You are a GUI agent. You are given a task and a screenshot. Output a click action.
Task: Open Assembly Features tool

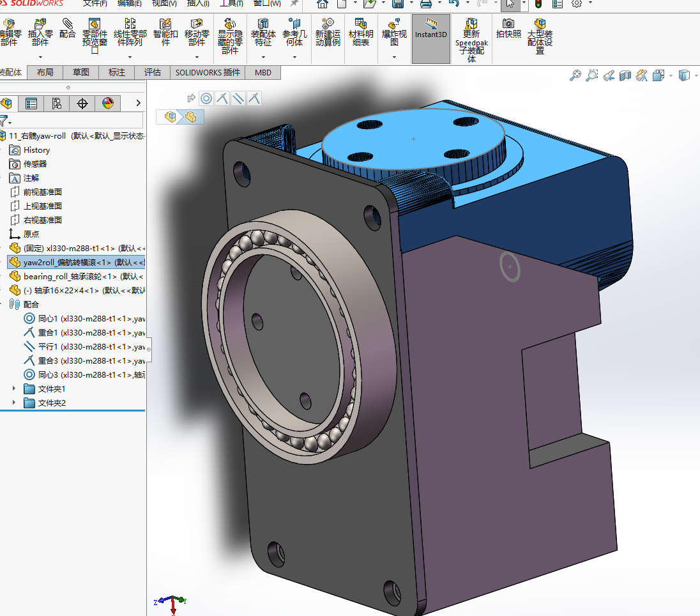[263, 32]
